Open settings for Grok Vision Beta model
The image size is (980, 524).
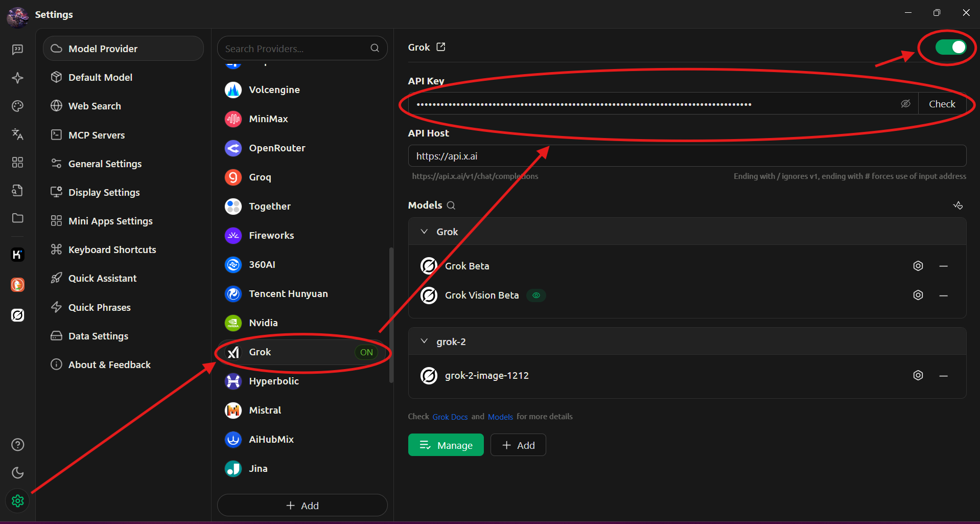pyautogui.click(x=918, y=295)
